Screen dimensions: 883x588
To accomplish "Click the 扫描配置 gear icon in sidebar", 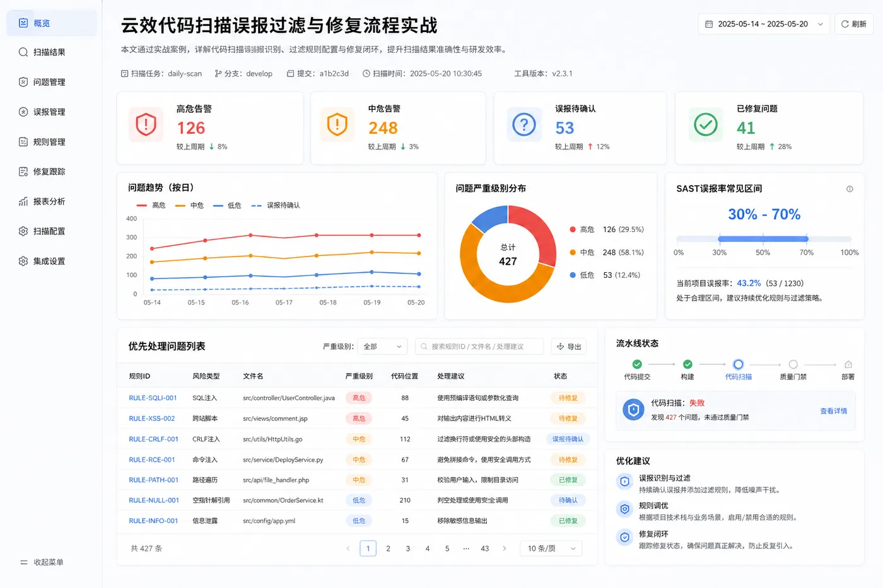I will point(23,231).
